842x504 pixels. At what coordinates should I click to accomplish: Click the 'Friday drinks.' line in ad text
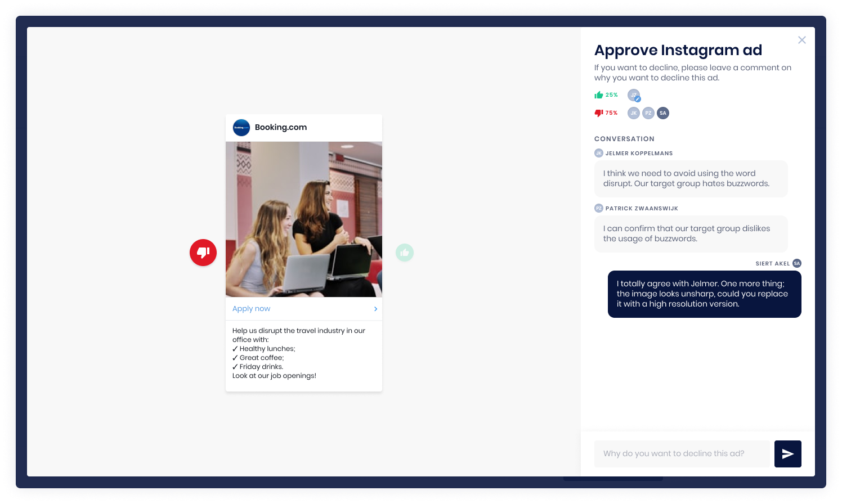[258, 367]
